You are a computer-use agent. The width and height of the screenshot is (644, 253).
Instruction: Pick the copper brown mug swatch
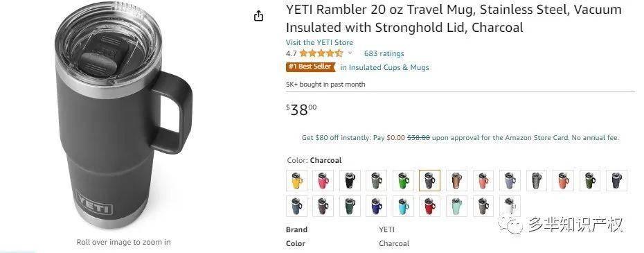[456, 181]
